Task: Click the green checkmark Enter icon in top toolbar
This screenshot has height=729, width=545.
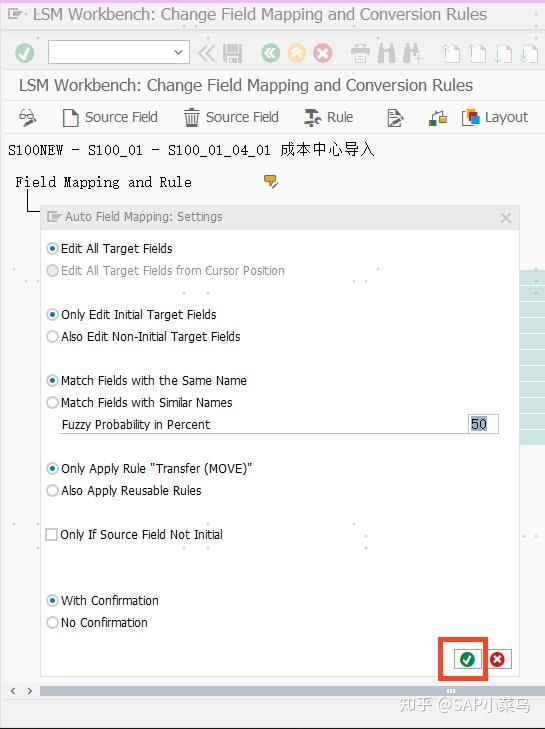Action: 24,53
